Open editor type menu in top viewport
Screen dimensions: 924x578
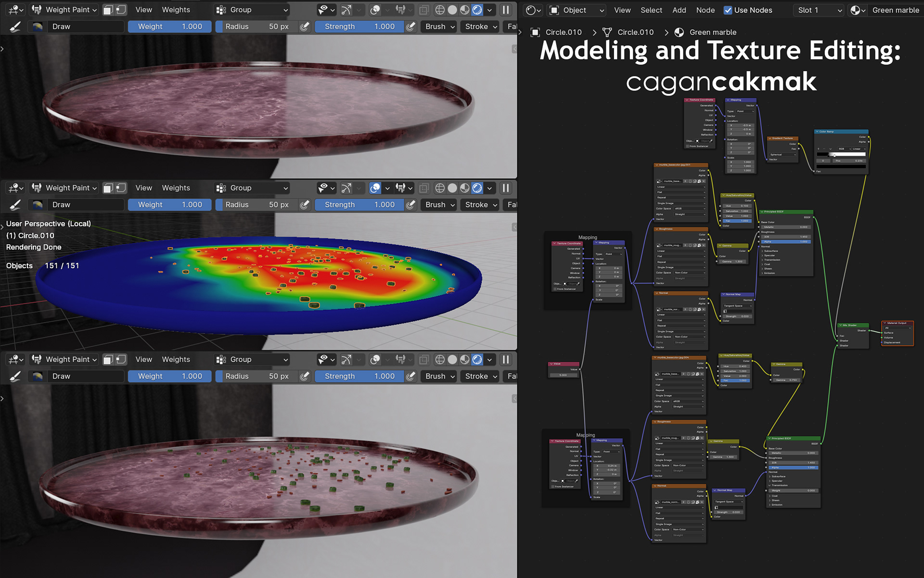point(16,10)
